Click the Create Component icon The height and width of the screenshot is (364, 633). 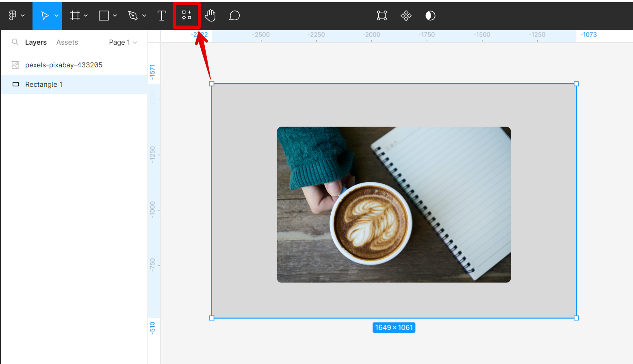point(406,15)
